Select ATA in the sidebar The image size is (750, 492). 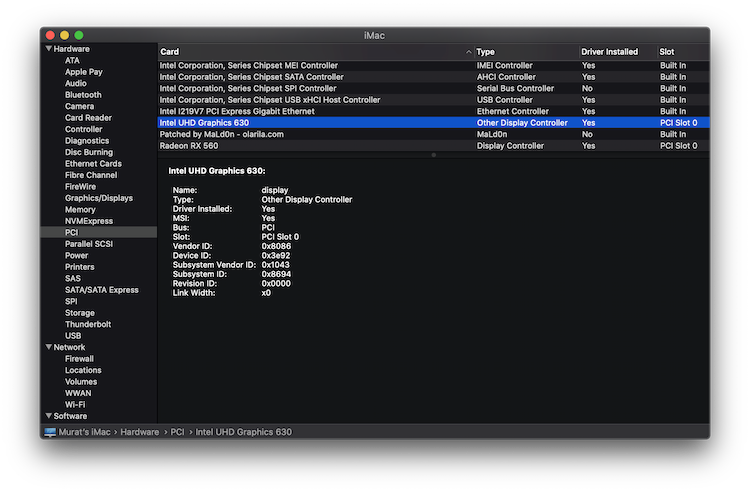tap(72, 60)
